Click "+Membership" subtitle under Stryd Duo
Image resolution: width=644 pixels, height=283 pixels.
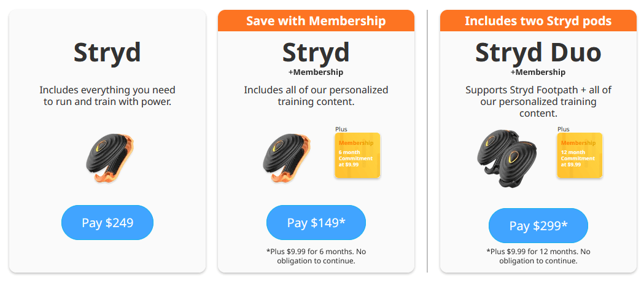point(538,72)
